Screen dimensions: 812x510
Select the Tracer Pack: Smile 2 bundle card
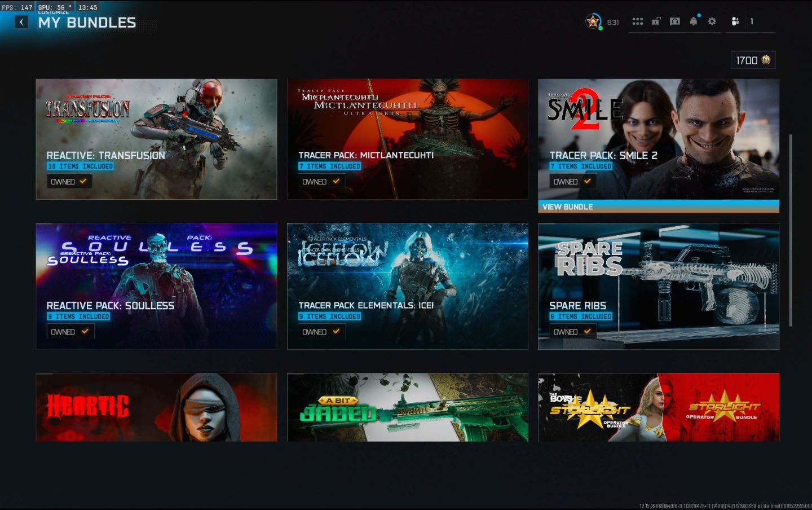[659, 139]
